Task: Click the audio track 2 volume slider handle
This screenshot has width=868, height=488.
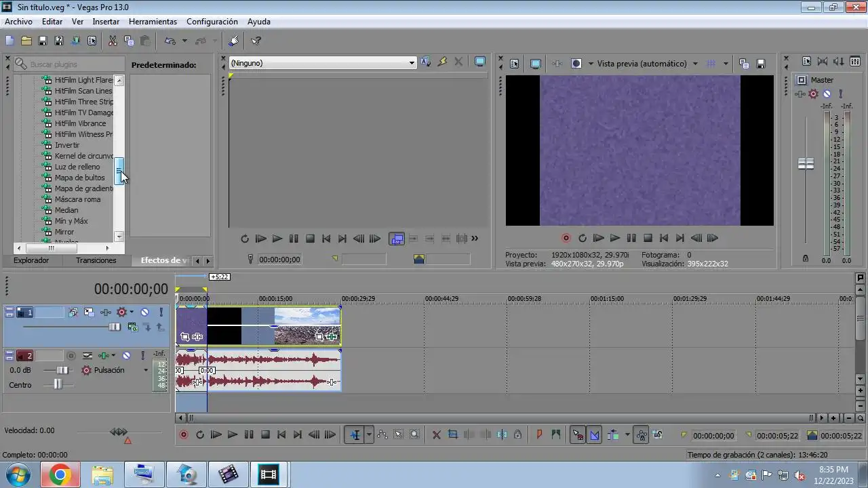Action: [62, 370]
